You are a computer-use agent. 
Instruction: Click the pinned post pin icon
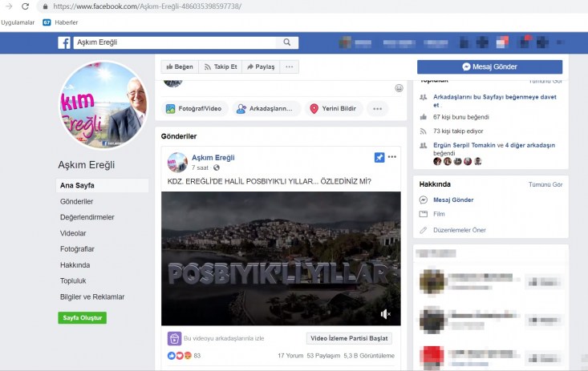(x=379, y=157)
